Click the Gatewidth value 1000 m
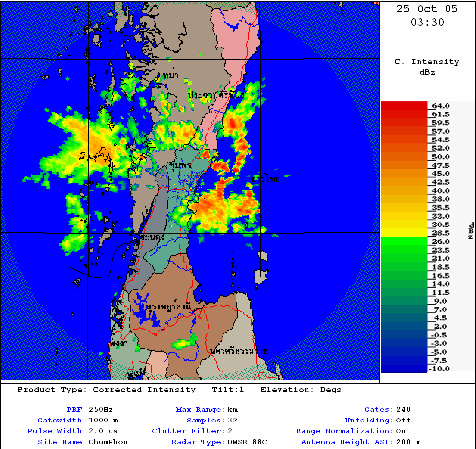This screenshot has height=449, width=476. (103, 420)
